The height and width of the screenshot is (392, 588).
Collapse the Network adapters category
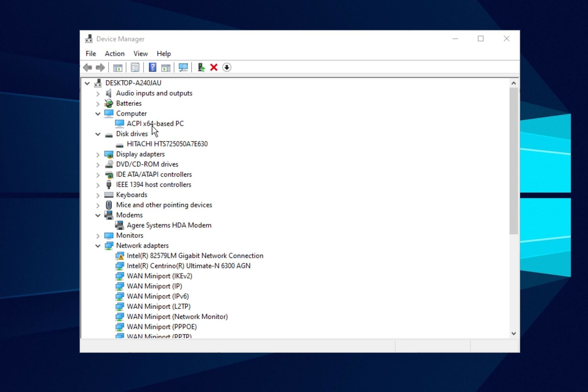pyautogui.click(x=98, y=246)
